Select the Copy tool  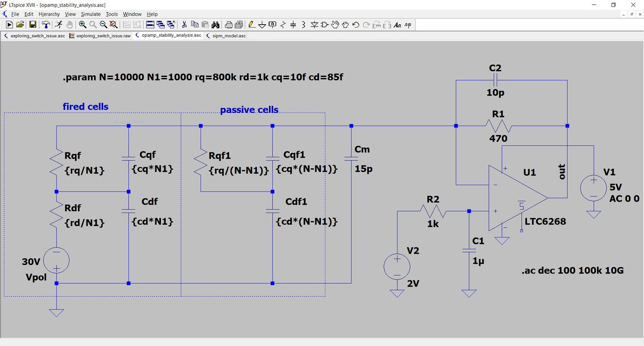click(x=195, y=25)
